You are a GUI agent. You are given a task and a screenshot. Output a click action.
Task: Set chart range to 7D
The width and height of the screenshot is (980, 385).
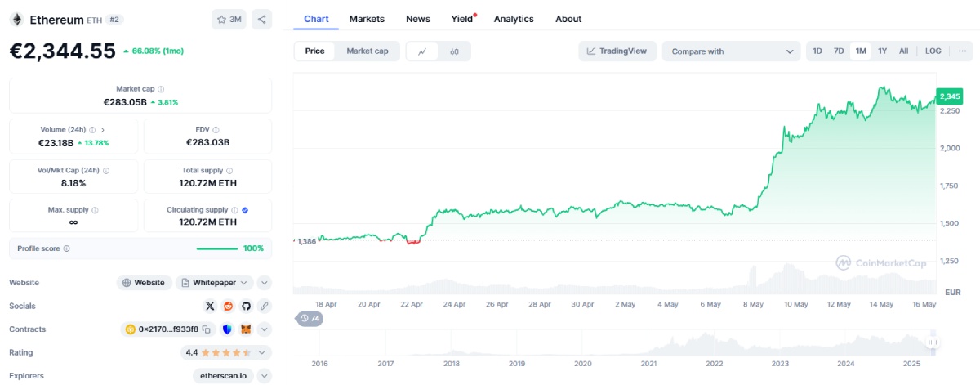tap(839, 51)
